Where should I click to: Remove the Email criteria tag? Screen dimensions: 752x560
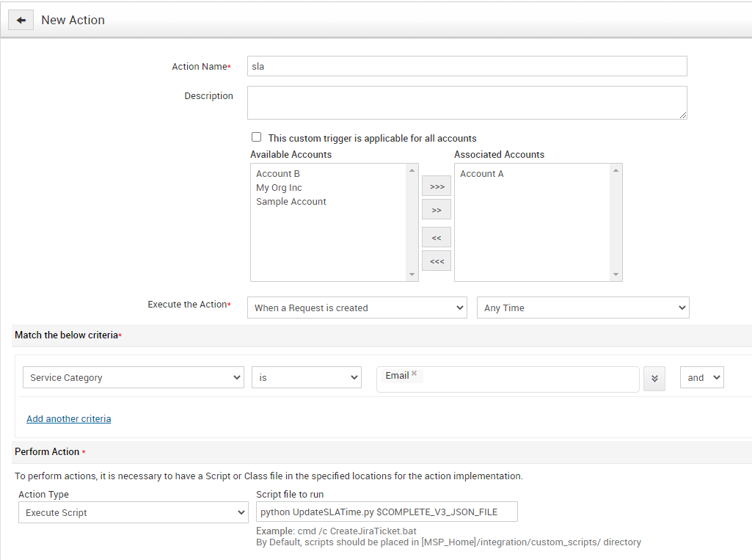[414, 374]
